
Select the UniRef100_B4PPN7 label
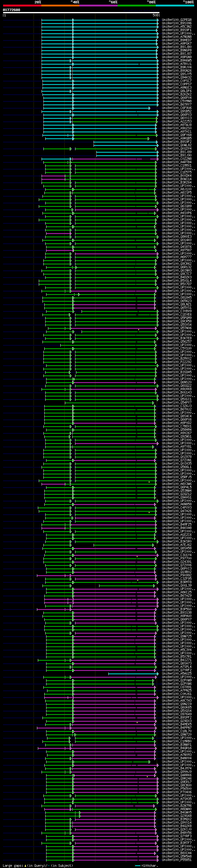coord(177,728)
